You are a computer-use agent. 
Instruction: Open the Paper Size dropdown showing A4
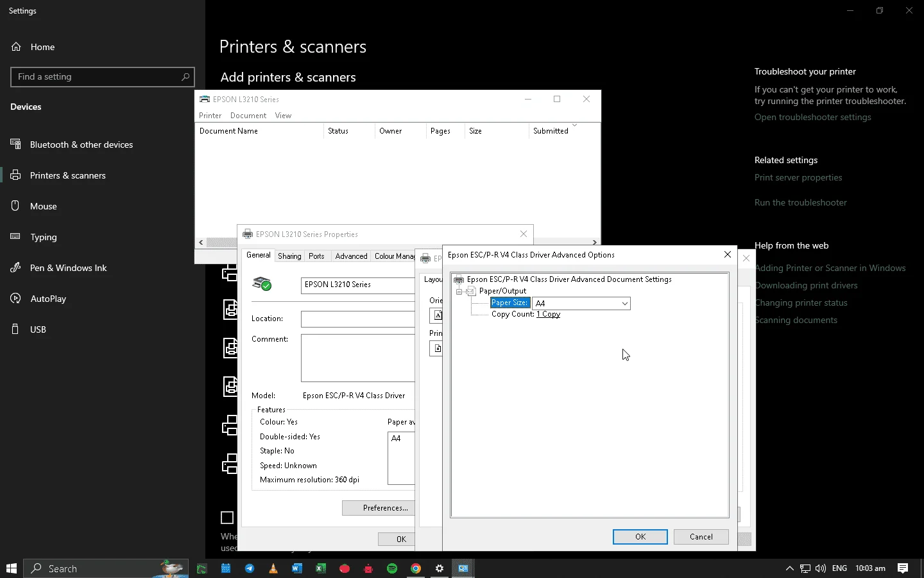point(581,303)
